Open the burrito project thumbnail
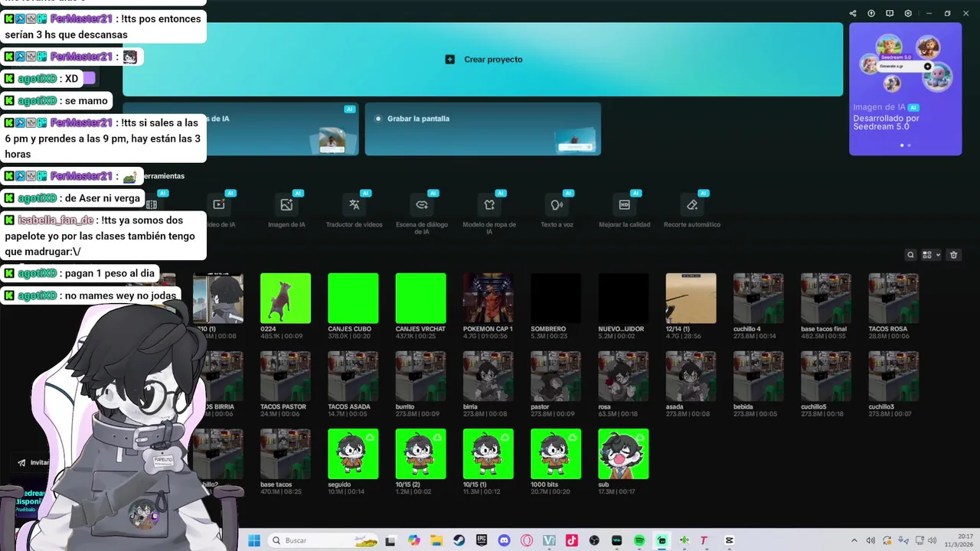This screenshot has width=980, height=551. [420, 376]
